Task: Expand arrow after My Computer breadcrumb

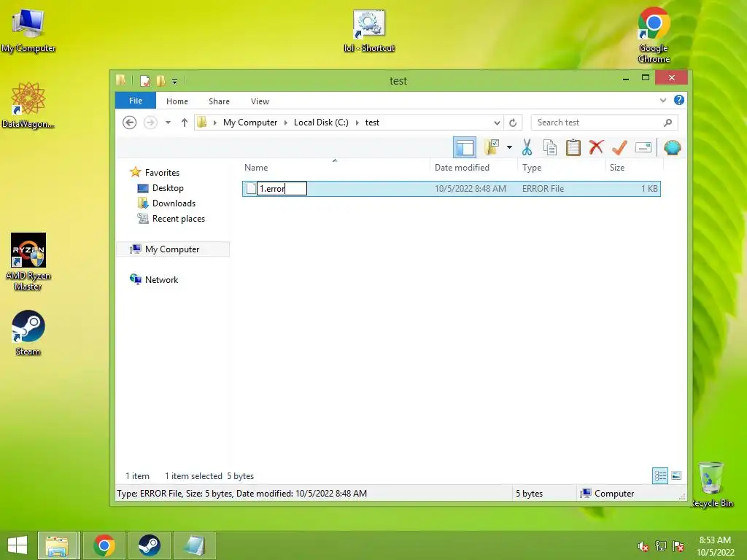Action: [x=285, y=122]
